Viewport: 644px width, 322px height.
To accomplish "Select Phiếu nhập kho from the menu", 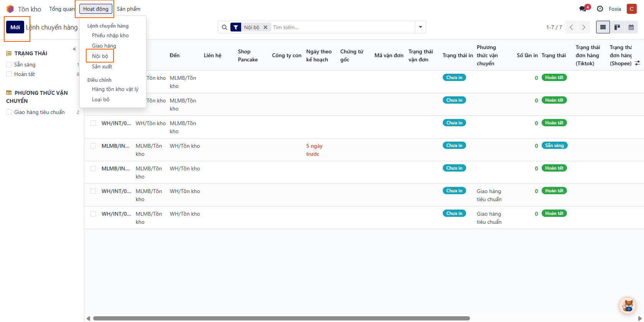I will pyautogui.click(x=110, y=35).
